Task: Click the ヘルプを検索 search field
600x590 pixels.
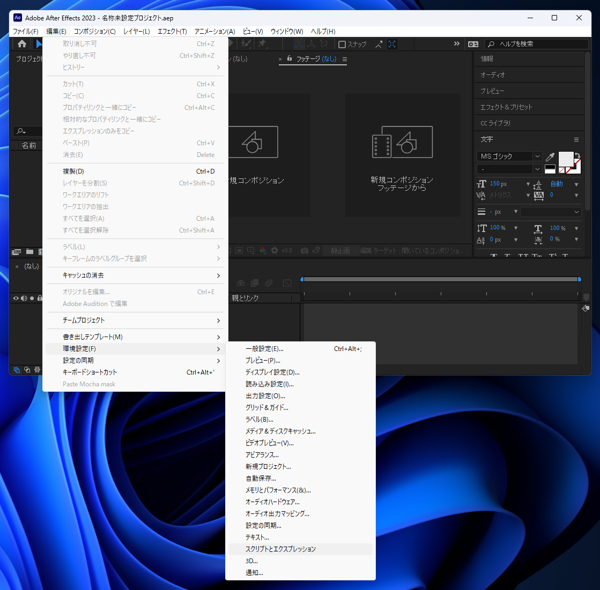Action: tap(537, 44)
